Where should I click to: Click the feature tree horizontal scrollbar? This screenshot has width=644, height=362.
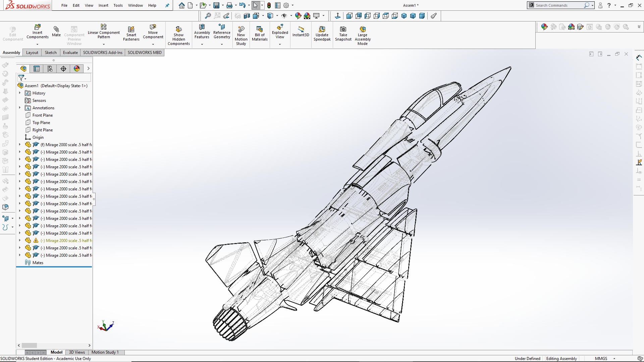click(54, 345)
